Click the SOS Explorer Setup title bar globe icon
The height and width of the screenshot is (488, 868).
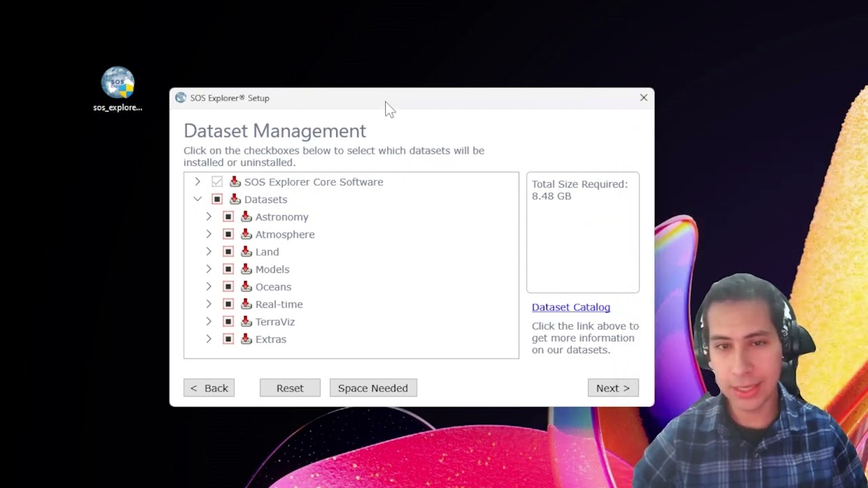coord(180,98)
